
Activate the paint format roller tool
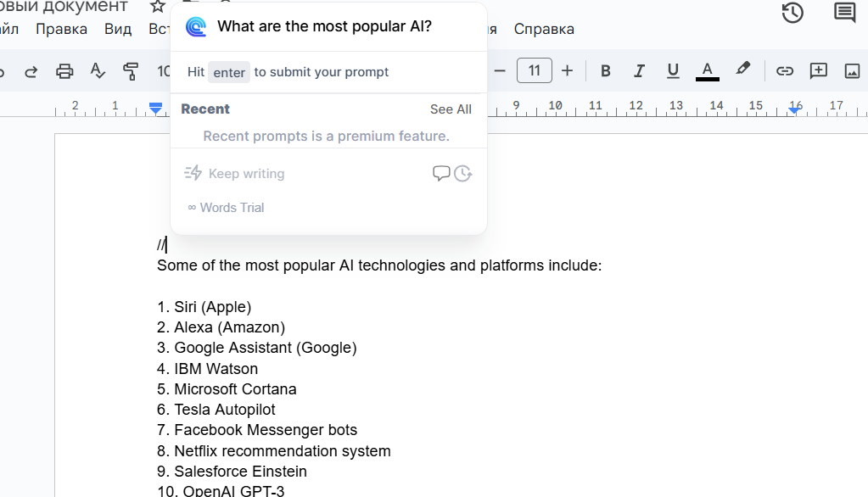(131, 71)
